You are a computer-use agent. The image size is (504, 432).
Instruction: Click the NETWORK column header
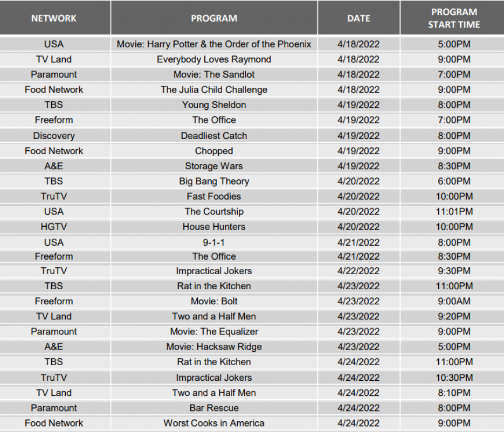[54, 18]
